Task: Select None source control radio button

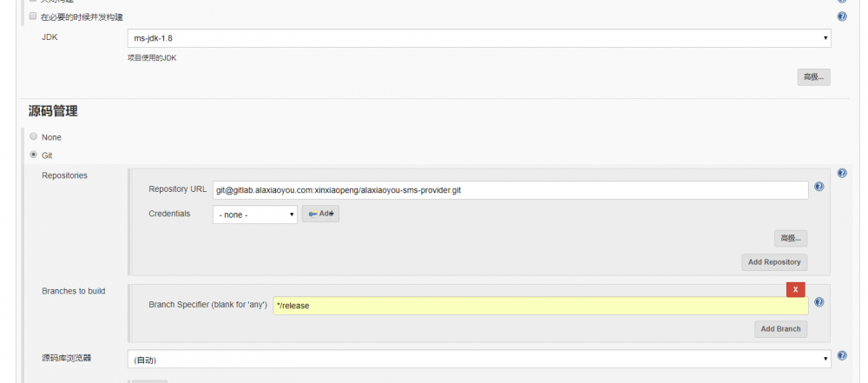Action: coord(34,136)
